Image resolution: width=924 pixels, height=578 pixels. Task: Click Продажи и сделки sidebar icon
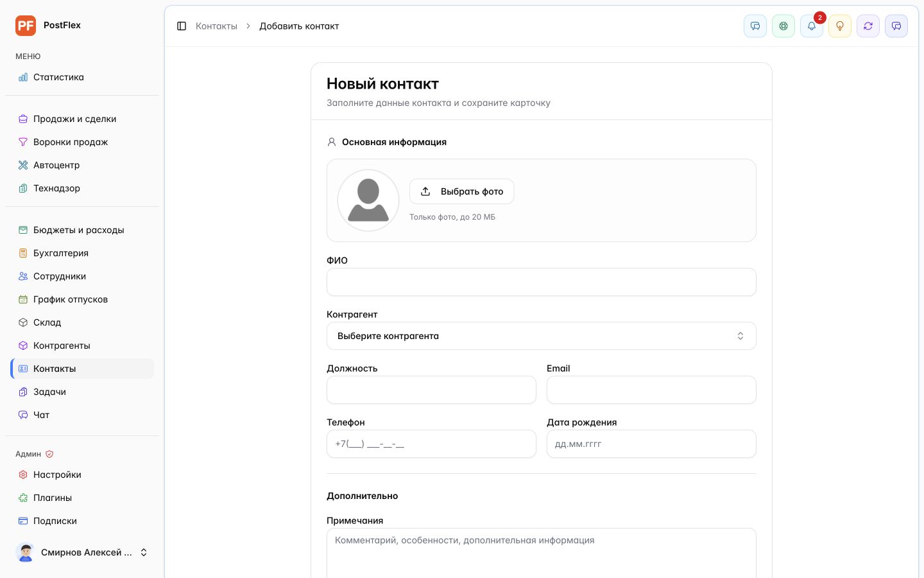point(23,119)
